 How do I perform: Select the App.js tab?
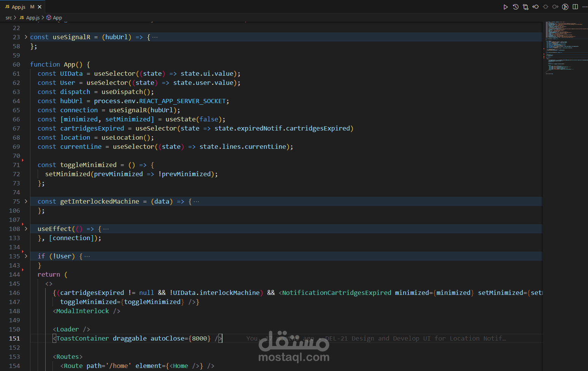pos(19,7)
